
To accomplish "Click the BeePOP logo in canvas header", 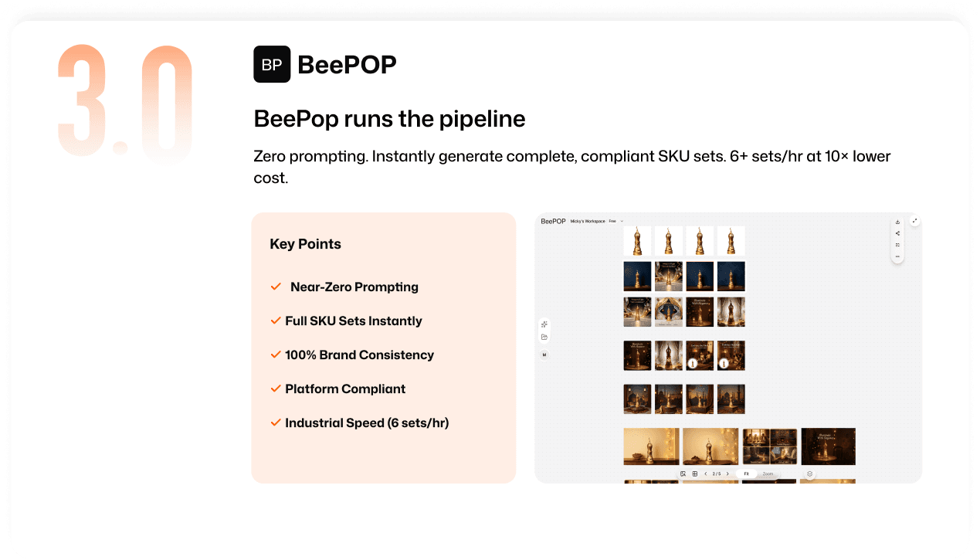I will pos(554,221).
